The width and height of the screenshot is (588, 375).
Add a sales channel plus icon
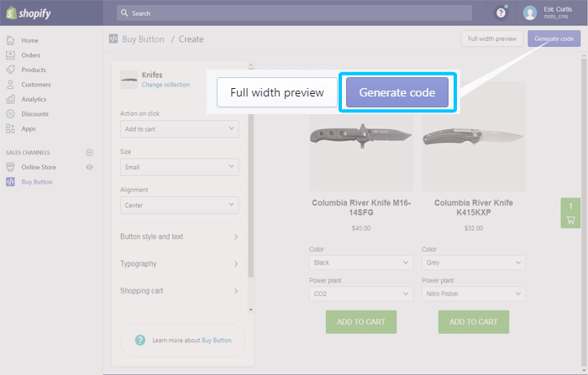(x=89, y=153)
